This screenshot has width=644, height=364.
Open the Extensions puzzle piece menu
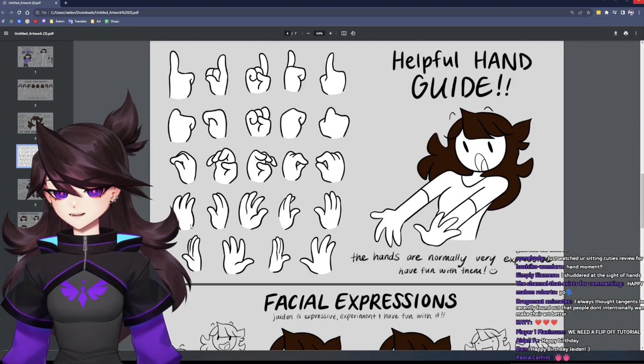pos(606,12)
